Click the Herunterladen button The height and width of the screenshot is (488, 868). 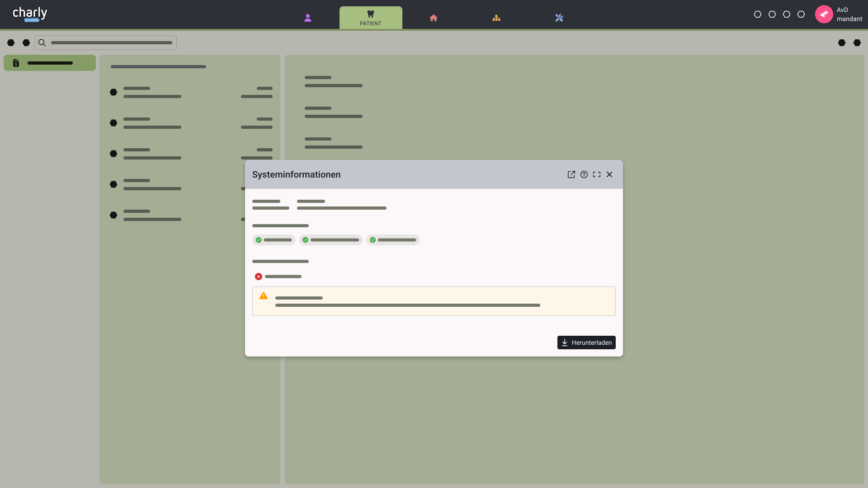pos(586,343)
